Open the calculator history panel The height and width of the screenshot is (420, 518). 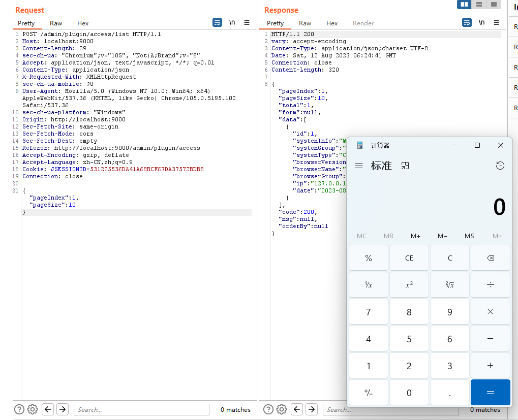[x=500, y=166]
